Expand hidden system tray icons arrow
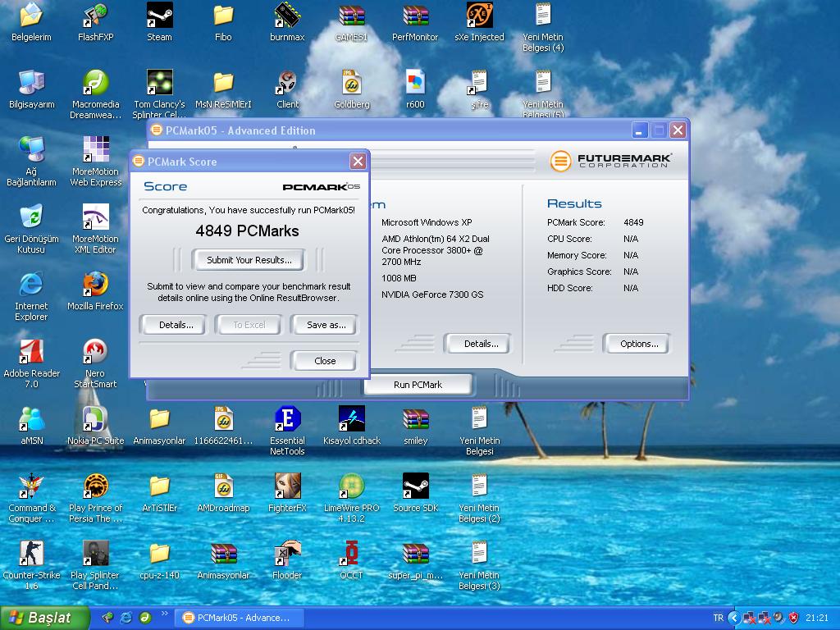Screen dimensions: 840x630 [x=734, y=618]
